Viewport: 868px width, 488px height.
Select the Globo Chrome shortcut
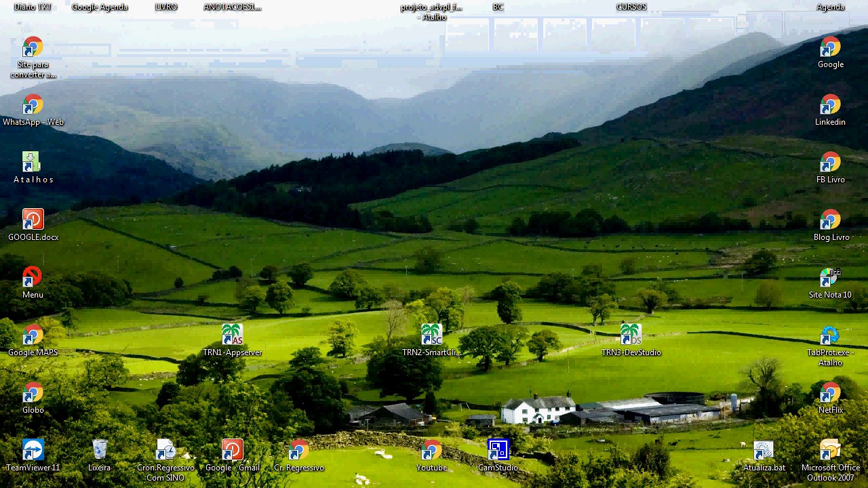click(x=33, y=394)
